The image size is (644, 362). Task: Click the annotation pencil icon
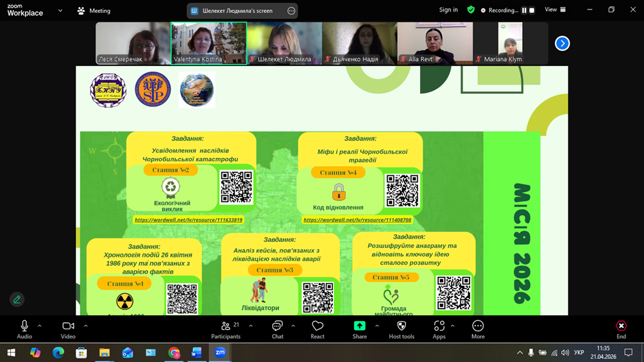pos(17,299)
